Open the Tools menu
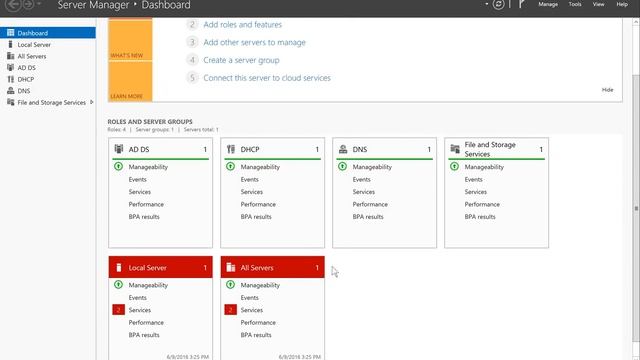The height and width of the screenshot is (360, 640). pos(575,4)
